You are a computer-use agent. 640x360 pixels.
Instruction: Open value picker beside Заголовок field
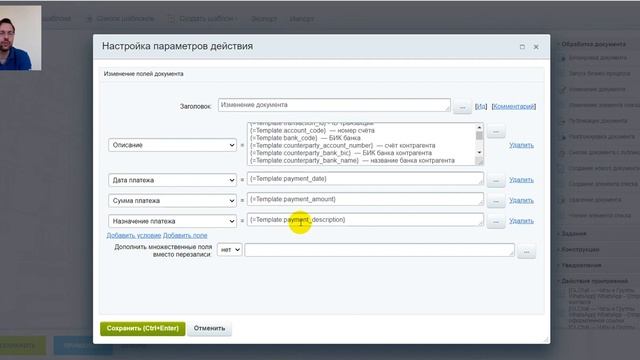pos(462,107)
